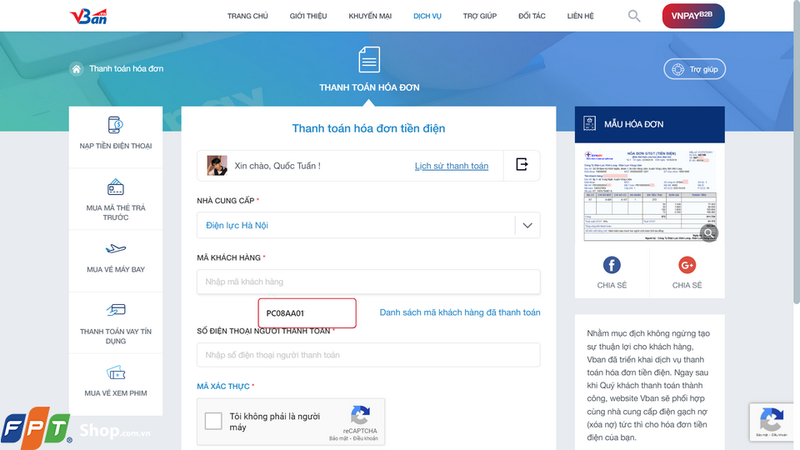Image resolution: width=800 pixels, height=450 pixels.
Task: Open Danh sách mã khách hàng đã thanh toán
Action: (x=460, y=312)
